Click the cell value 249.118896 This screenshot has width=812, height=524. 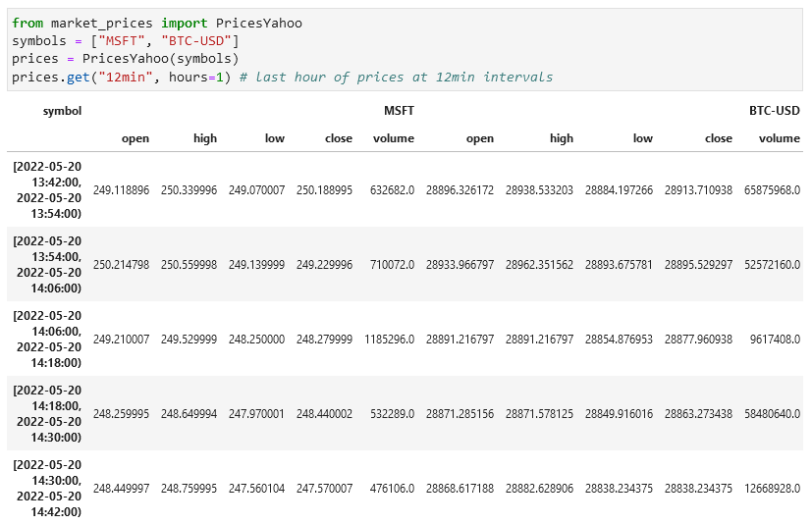click(x=121, y=190)
